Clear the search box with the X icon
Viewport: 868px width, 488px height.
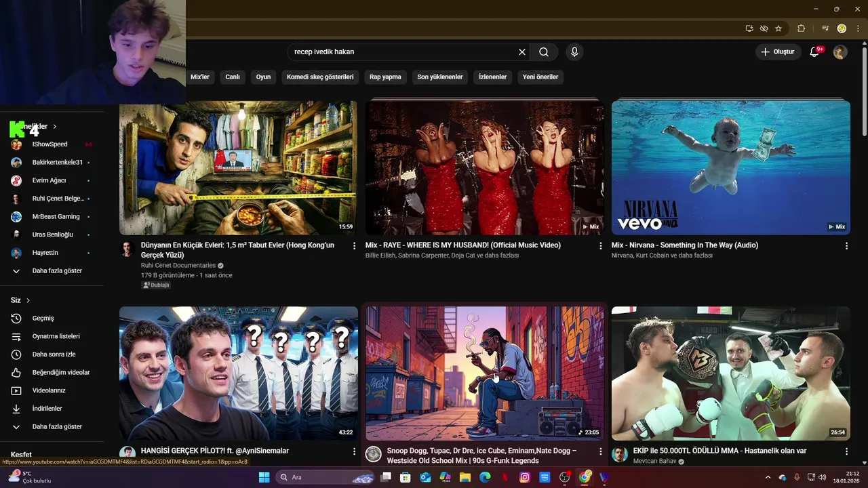tap(522, 52)
